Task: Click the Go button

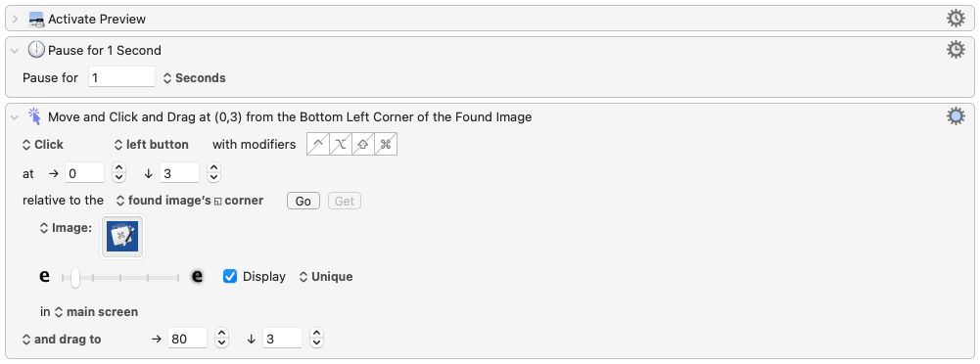Action: click(303, 201)
